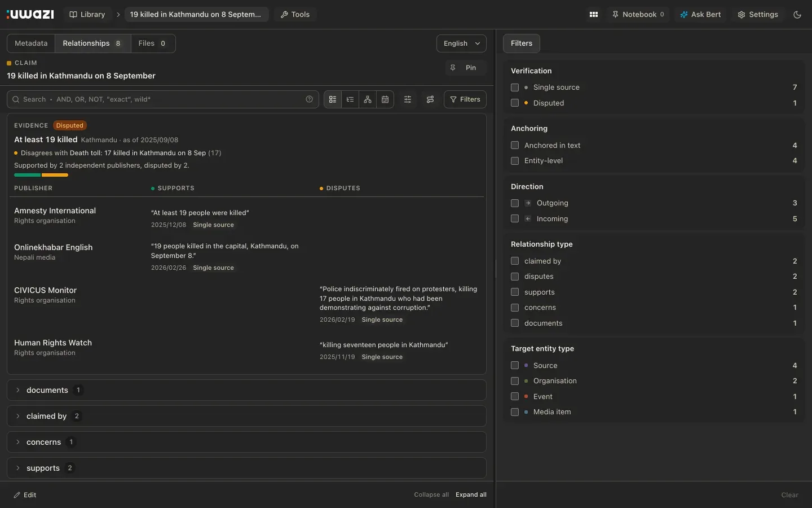Focus the relationships search field
The image size is (812, 508).
[163, 99]
